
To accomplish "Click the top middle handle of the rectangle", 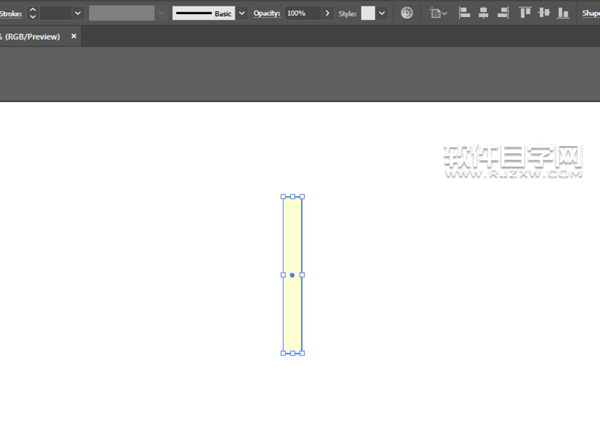I will [293, 197].
